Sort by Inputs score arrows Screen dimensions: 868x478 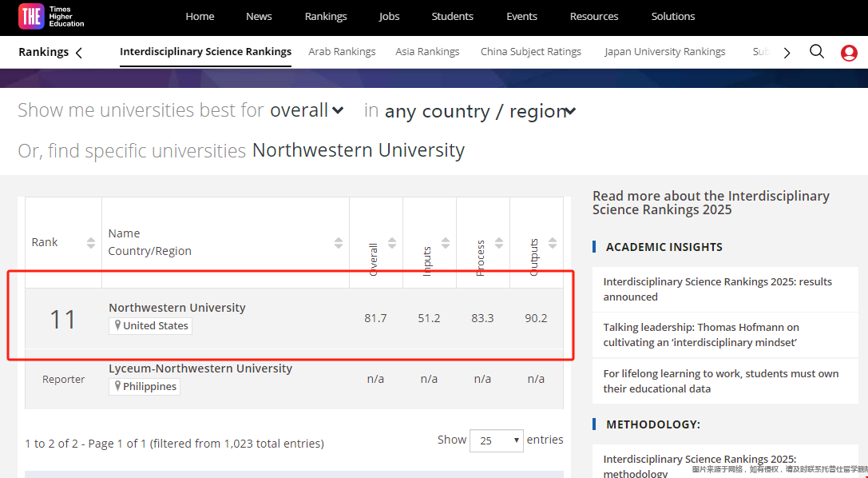[446, 243]
